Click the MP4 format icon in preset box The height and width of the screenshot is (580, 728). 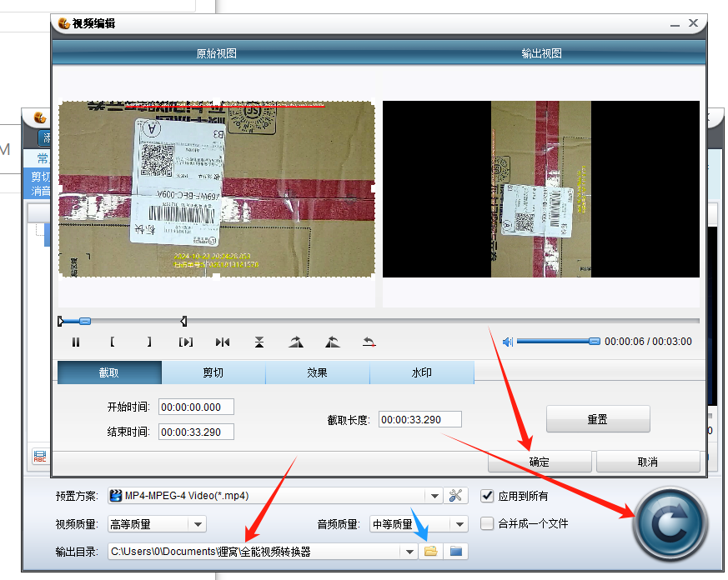[x=116, y=496]
